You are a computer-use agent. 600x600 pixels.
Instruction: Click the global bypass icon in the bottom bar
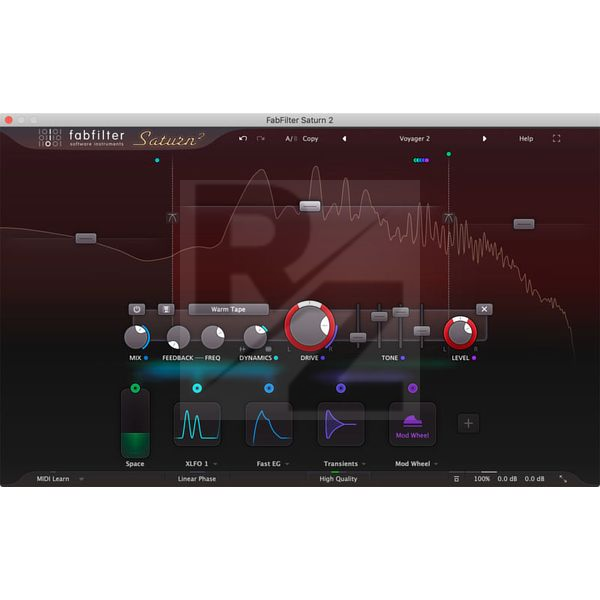click(x=456, y=479)
